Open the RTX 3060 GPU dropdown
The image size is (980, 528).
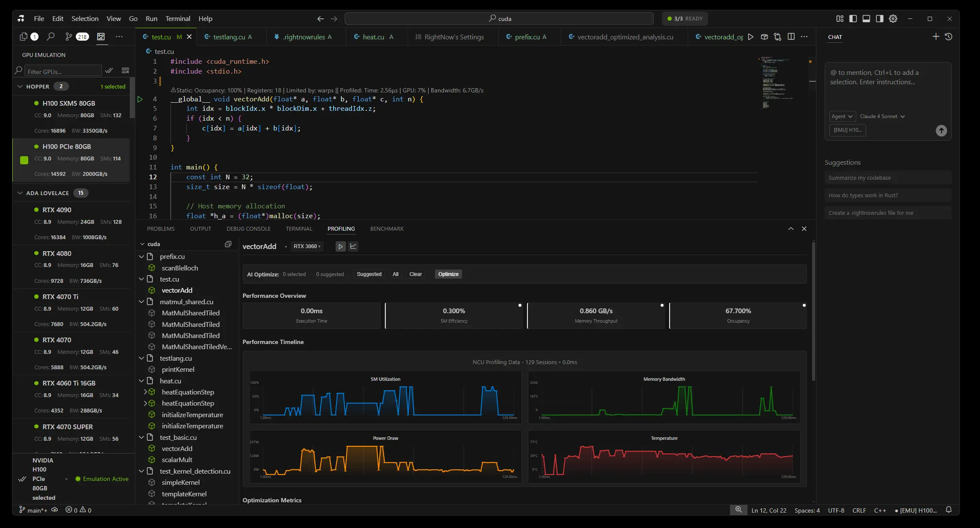click(x=307, y=246)
